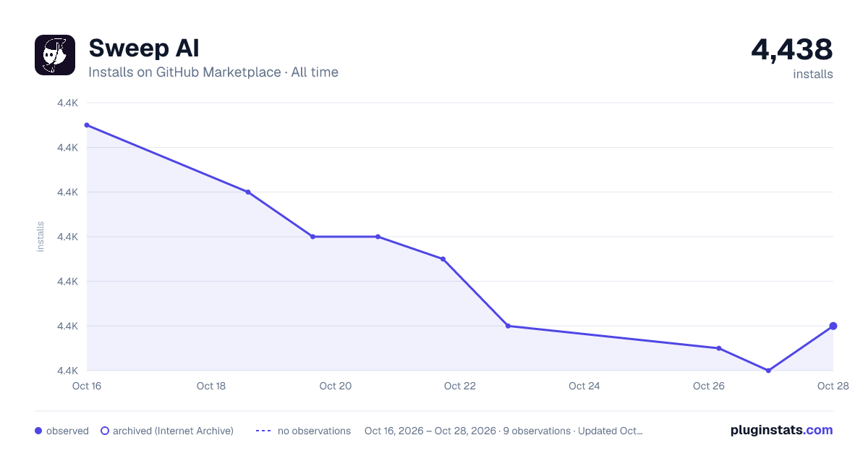Click the dashed 'no observations' legend marker

click(263, 431)
